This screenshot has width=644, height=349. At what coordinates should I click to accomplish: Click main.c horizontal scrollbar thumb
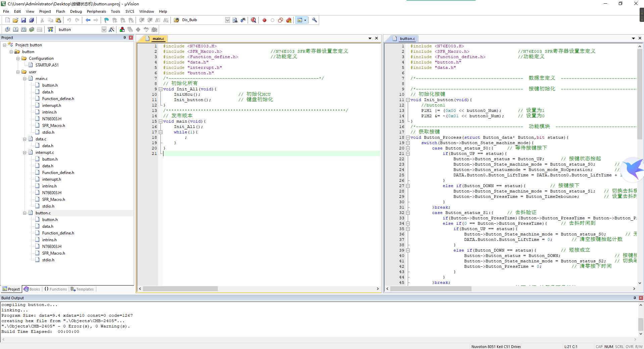180,289
